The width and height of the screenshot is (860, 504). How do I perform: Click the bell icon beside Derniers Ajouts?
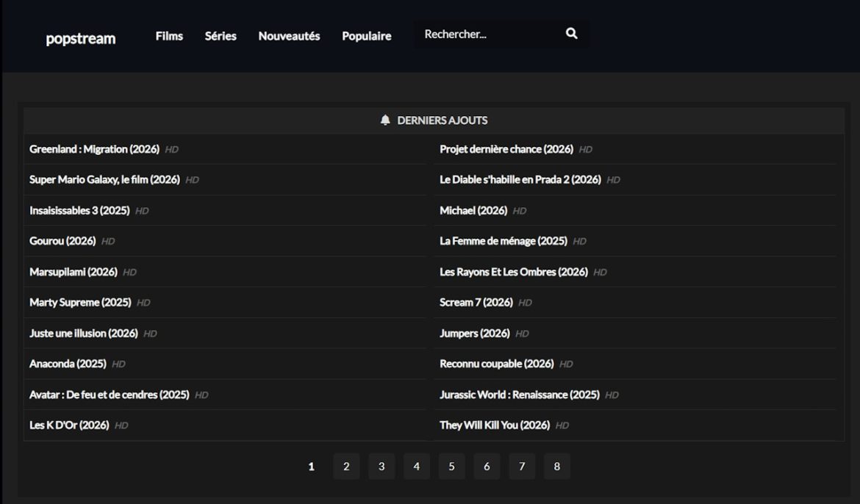[x=385, y=120]
